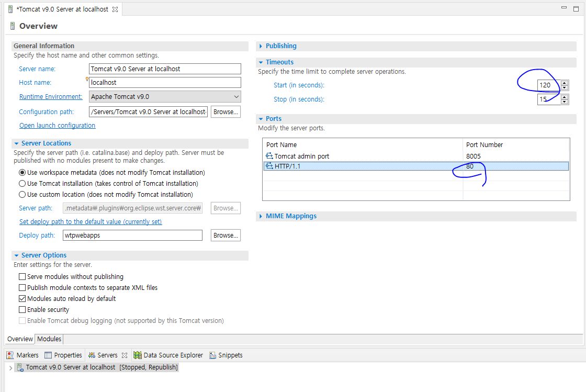Switch to the Overview tab
586x392 pixels.
point(20,339)
